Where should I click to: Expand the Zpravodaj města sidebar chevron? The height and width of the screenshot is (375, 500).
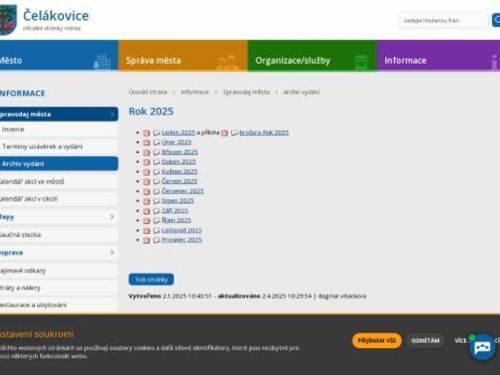click(x=112, y=114)
